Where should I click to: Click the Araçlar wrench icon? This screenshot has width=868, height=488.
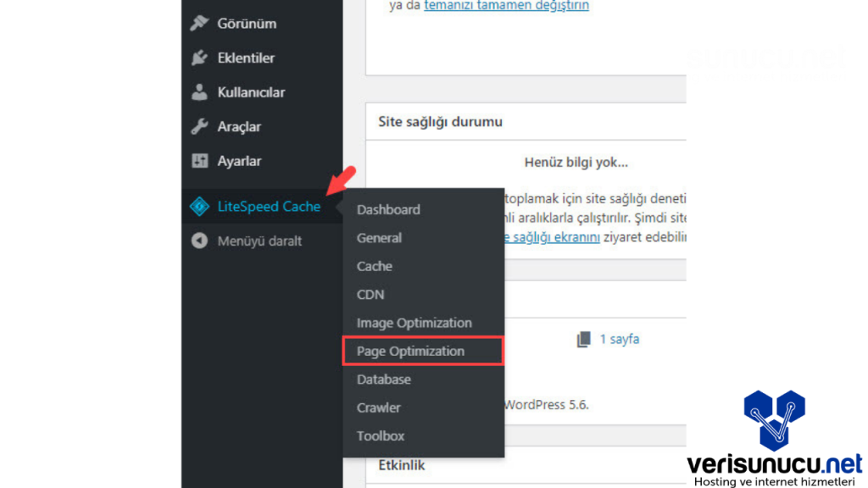(199, 127)
